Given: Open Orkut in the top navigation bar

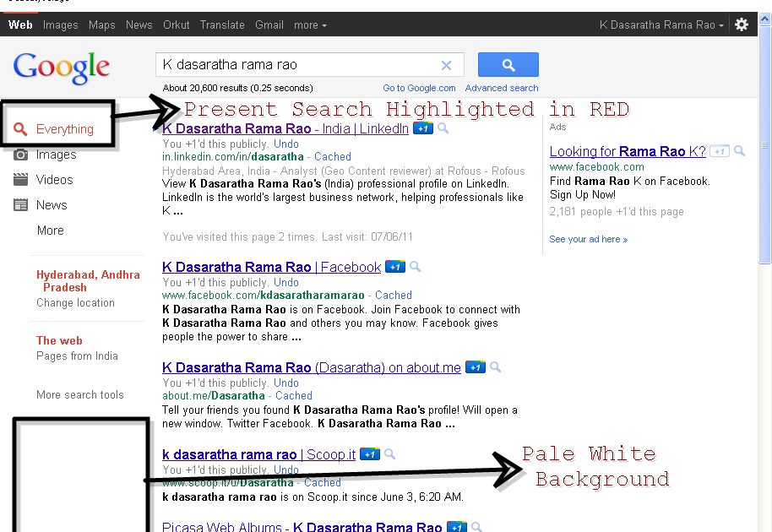Looking at the screenshot, I should click(x=177, y=25).
